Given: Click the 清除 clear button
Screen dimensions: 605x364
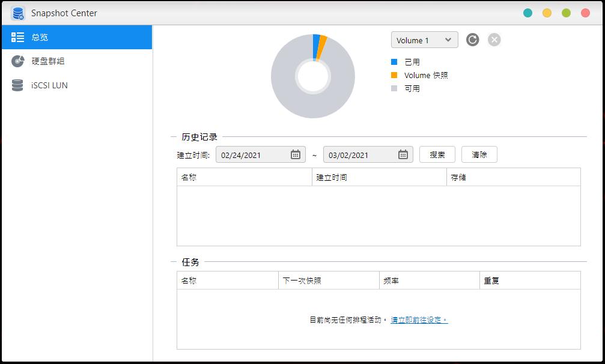Looking at the screenshot, I should tap(479, 154).
